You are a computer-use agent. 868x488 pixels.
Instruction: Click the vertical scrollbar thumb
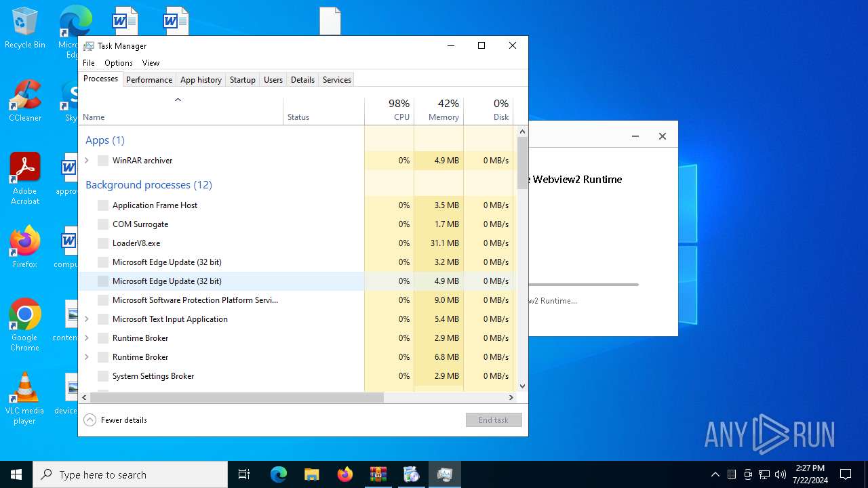click(x=522, y=162)
